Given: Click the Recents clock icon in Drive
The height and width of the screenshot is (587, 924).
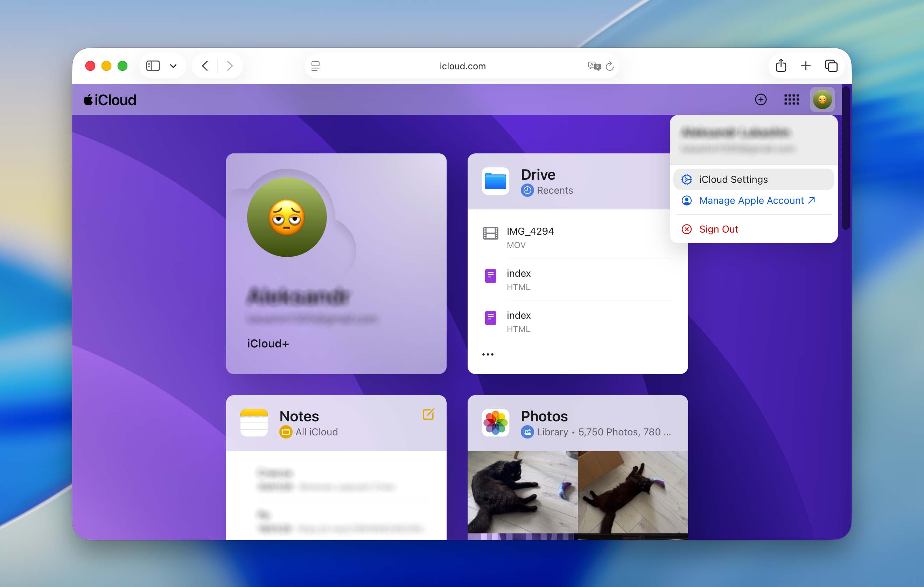Looking at the screenshot, I should pos(527,191).
